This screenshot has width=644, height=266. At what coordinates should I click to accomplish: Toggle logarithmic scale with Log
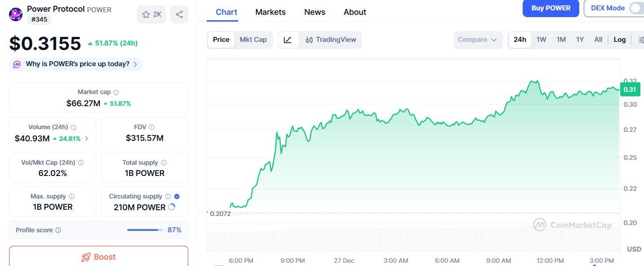click(x=620, y=40)
